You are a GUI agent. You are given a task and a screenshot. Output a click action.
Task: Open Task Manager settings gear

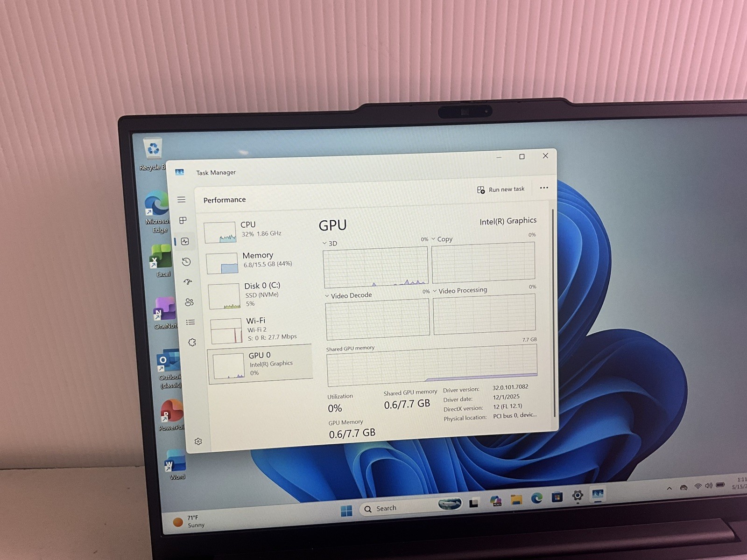coord(198,441)
